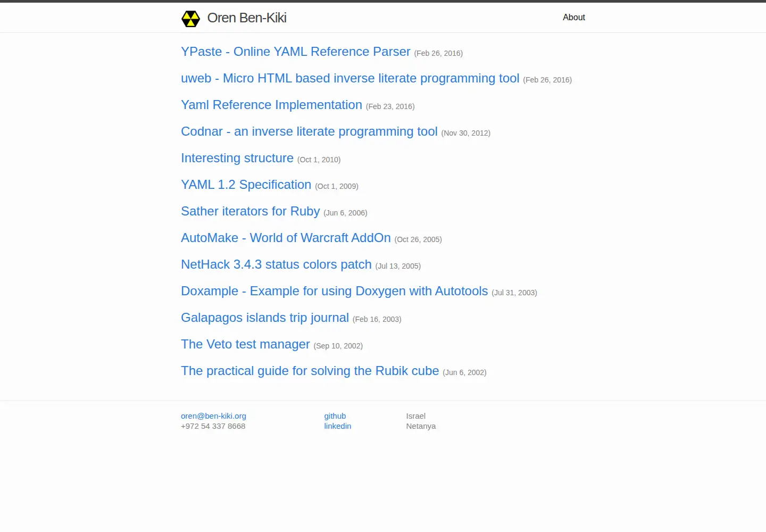This screenshot has height=532, width=766.
Task: Click the (Feb 23, 2016) date text
Action: point(390,106)
